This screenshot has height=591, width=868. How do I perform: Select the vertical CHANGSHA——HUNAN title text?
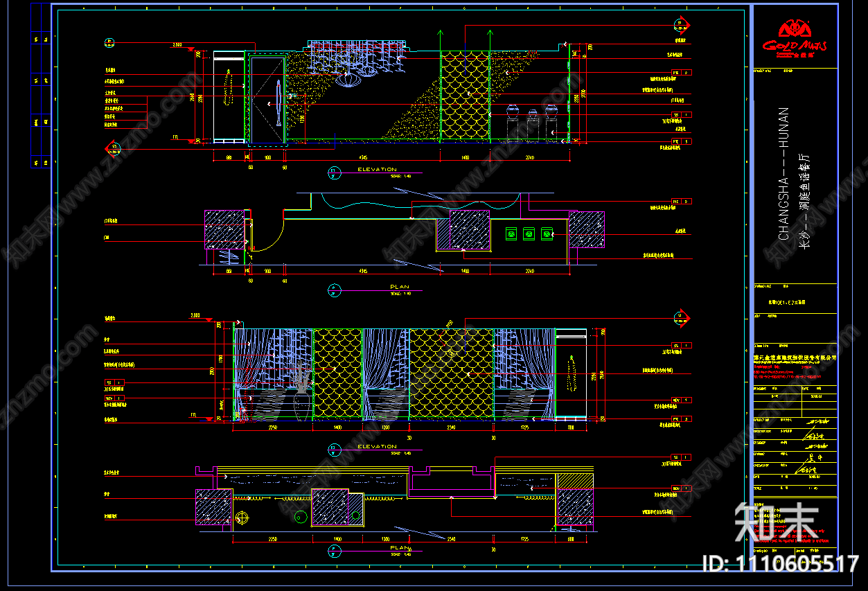[784, 173]
